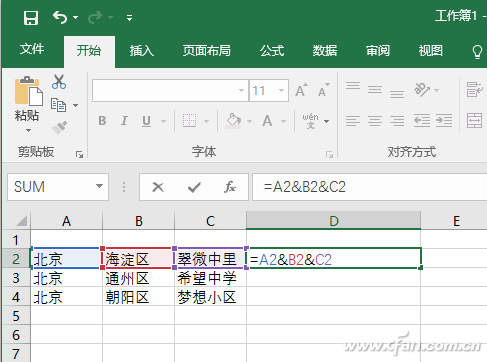
Task: Click inside formula bar showing =A2&B2&C2
Action: (x=369, y=187)
